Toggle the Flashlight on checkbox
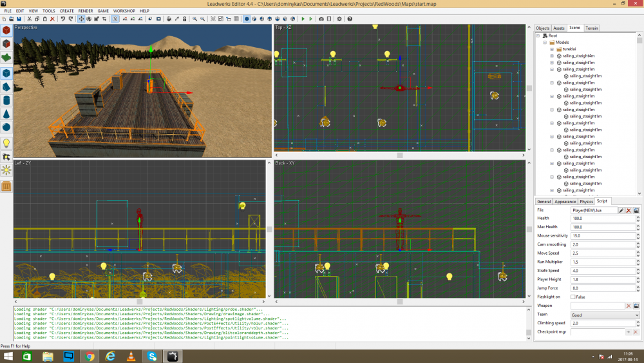 [573, 297]
